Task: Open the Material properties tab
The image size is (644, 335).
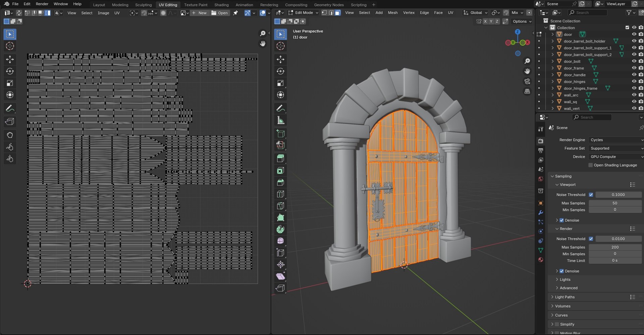Action: pos(541,260)
